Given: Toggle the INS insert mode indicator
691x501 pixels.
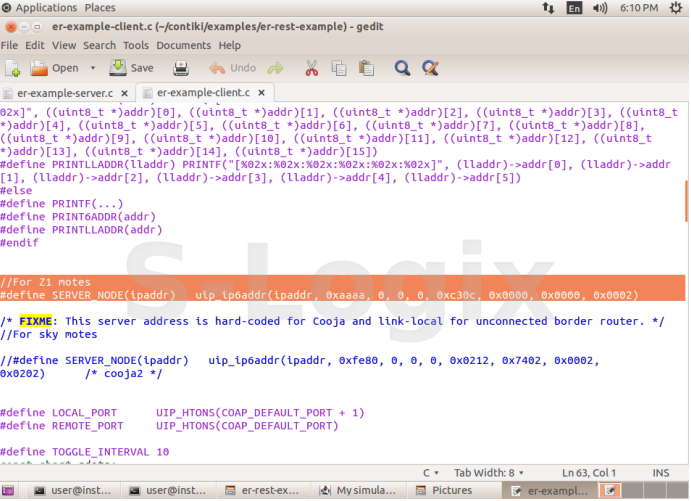Looking at the screenshot, I should click(660, 473).
